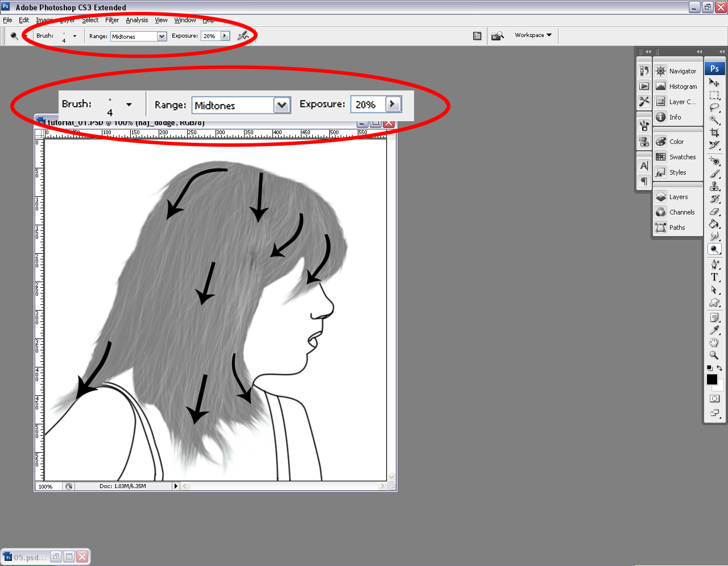Enable airbrush mode in options bar

[x=243, y=36]
